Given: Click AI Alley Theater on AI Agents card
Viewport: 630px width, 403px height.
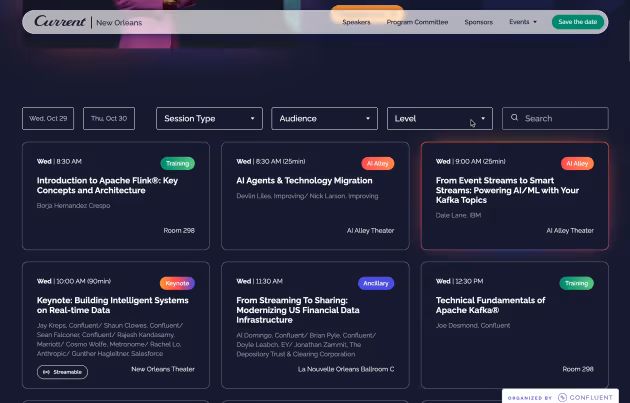Looking at the screenshot, I should 370,231.
